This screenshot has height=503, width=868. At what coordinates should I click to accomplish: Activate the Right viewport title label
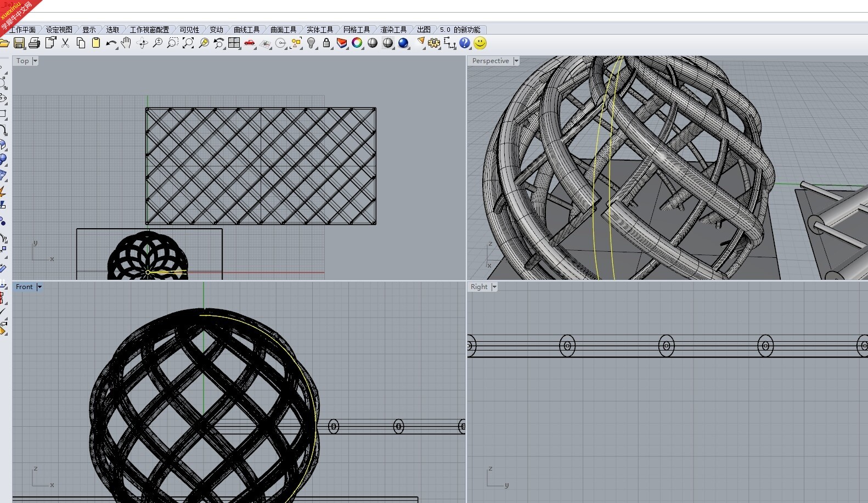(x=479, y=287)
